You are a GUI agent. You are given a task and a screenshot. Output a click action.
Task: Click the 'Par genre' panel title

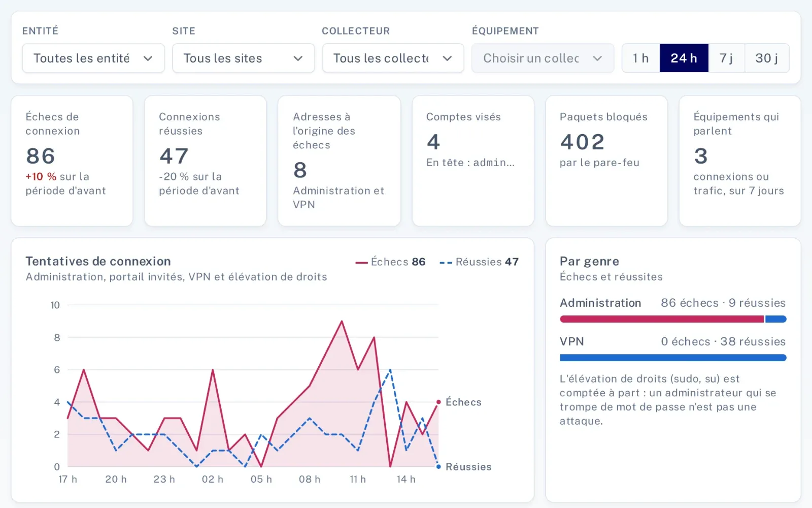tap(589, 262)
